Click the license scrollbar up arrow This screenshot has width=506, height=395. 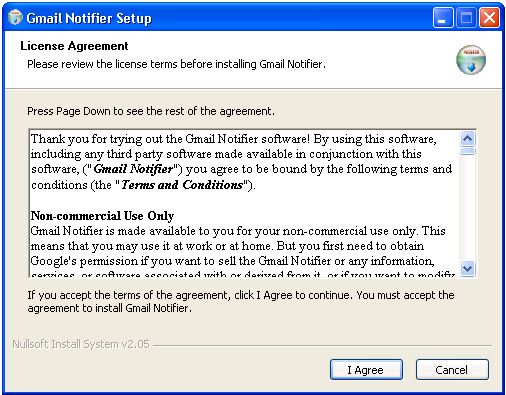(467, 138)
